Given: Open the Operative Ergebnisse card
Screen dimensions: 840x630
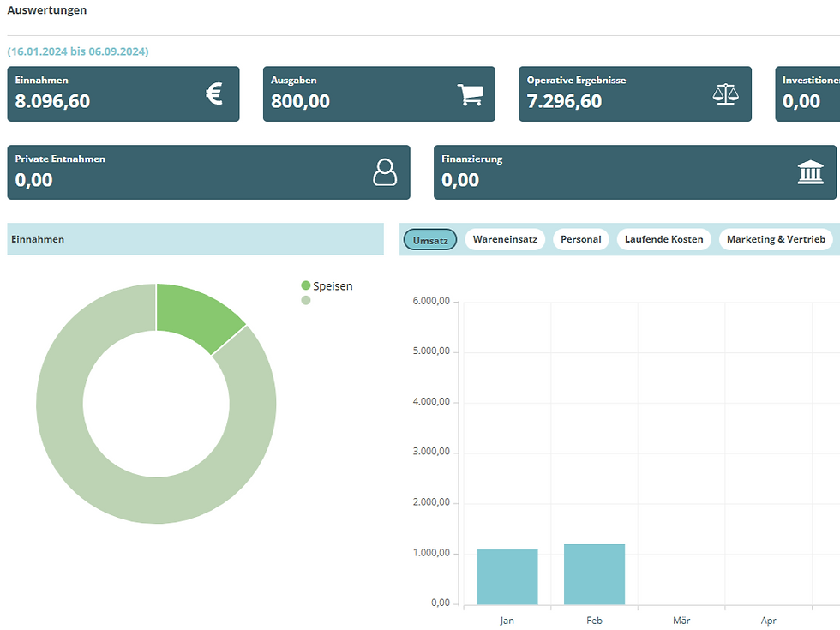Looking at the screenshot, I should point(635,93).
